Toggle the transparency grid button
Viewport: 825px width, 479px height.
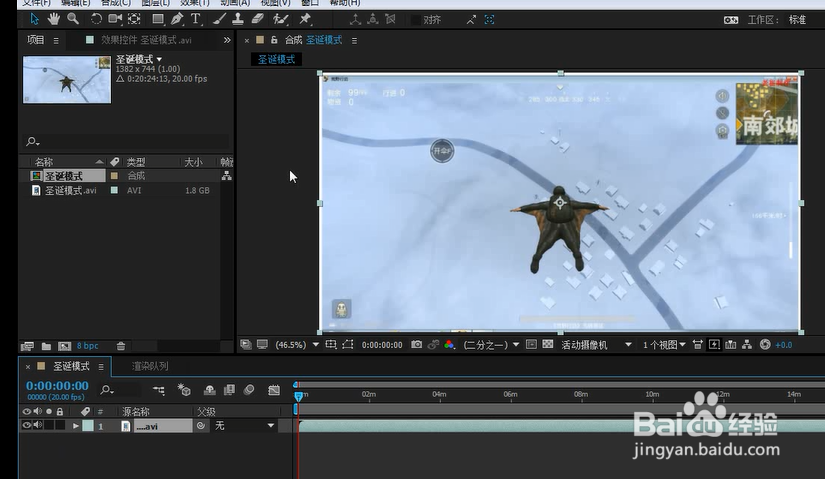tap(548, 344)
